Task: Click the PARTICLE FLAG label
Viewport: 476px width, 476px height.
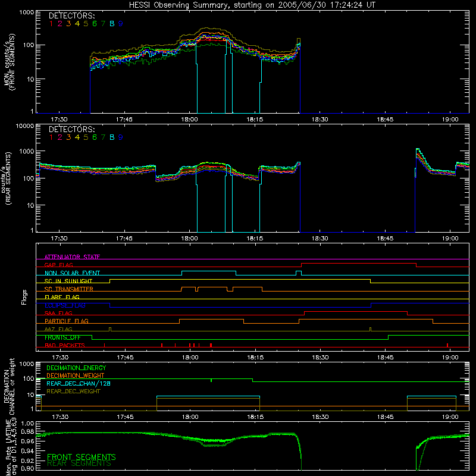Action: click(x=67, y=321)
